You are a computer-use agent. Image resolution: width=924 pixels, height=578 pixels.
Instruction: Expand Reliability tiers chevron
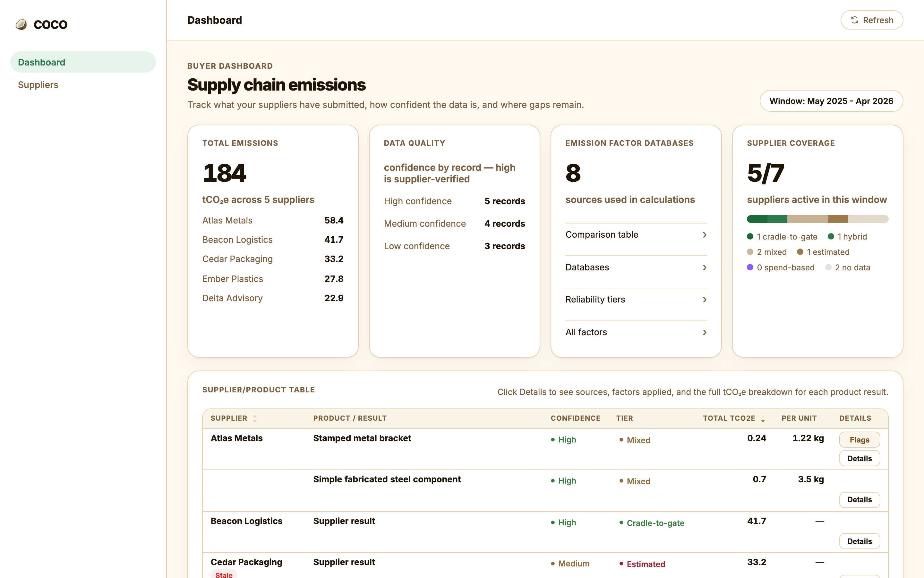coord(705,299)
